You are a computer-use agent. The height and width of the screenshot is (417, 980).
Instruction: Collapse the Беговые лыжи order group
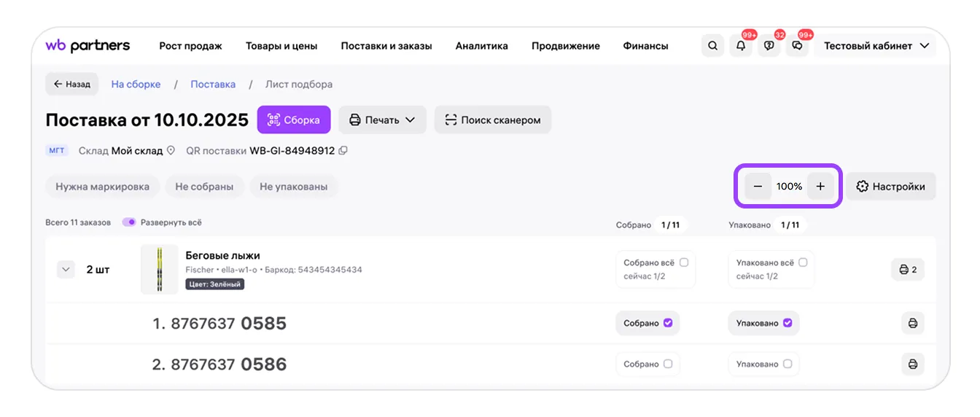[66, 270]
